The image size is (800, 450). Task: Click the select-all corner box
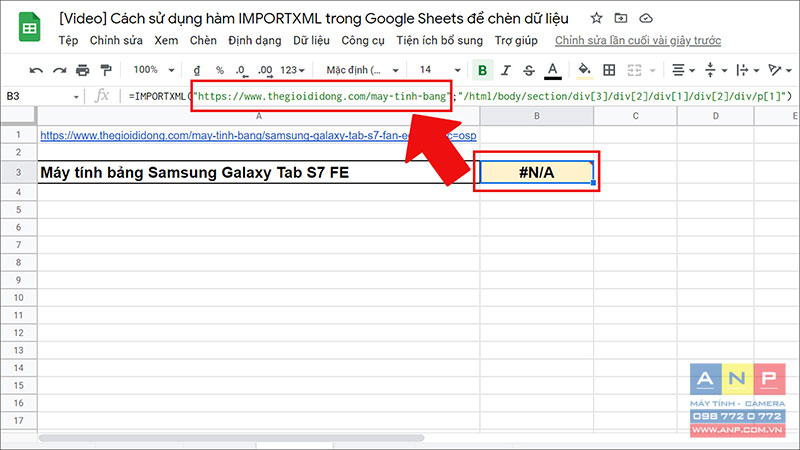(18, 116)
